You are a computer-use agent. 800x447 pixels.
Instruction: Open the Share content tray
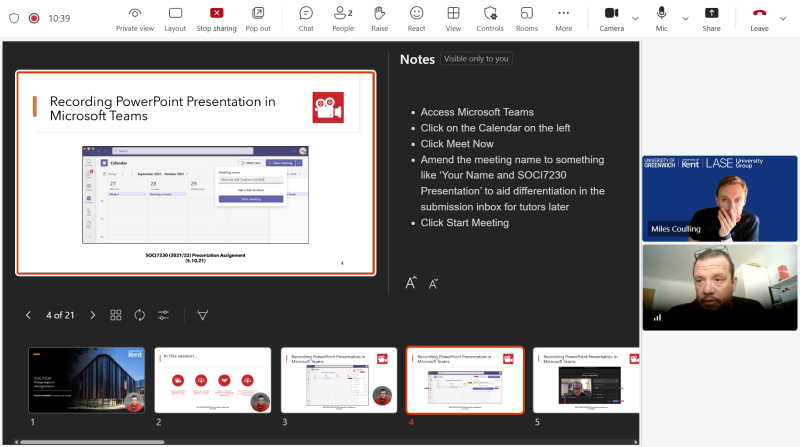click(711, 19)
